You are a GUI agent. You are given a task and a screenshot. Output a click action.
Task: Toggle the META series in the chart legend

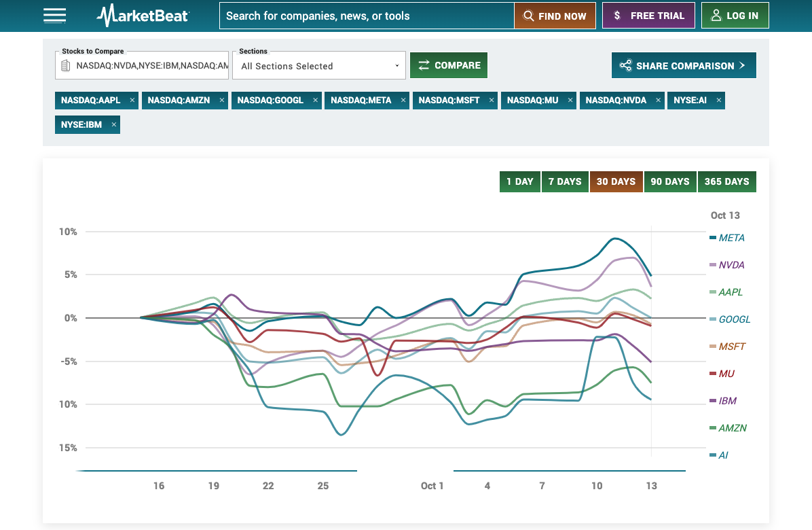[731, 238]
